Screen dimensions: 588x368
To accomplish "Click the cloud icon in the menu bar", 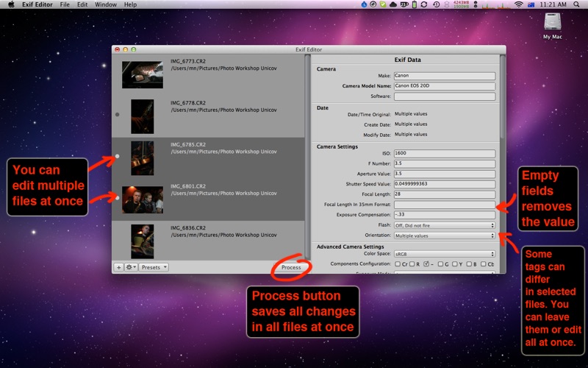I will coord(393,4).
